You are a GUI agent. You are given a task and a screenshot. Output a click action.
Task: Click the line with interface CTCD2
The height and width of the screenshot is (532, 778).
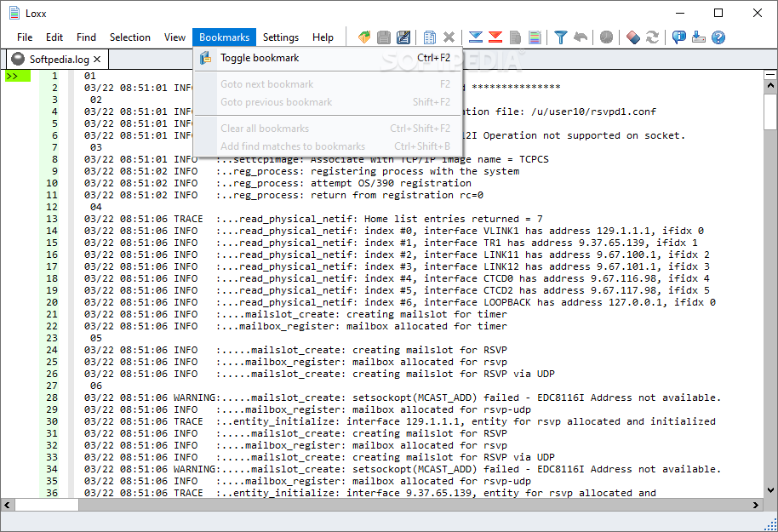tap(397, 290)
